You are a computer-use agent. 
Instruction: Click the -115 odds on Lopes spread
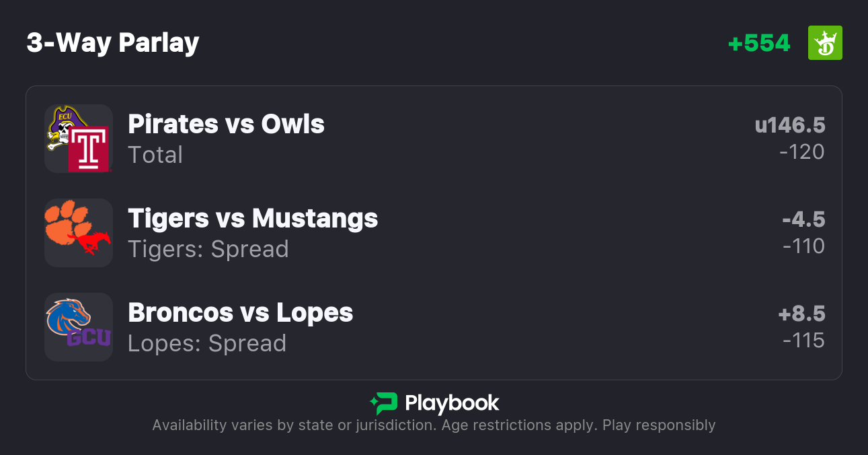click(803, 341)
